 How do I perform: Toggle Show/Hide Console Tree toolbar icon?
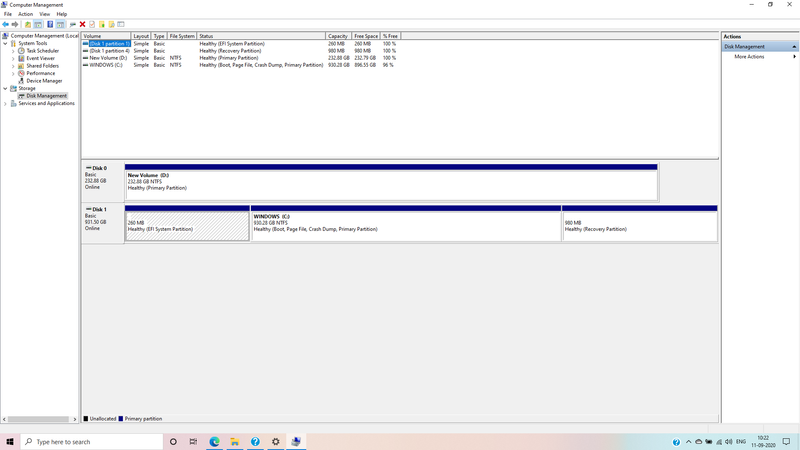point(38,24)
